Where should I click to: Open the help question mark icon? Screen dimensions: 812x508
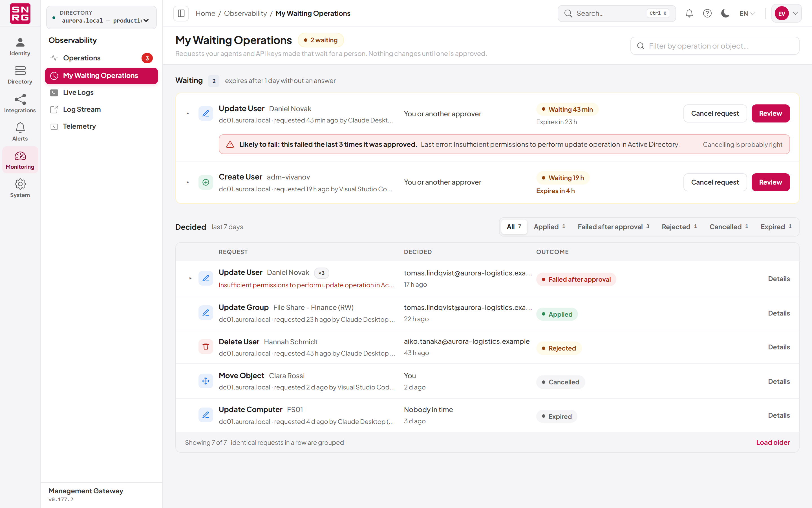point(707,14)
